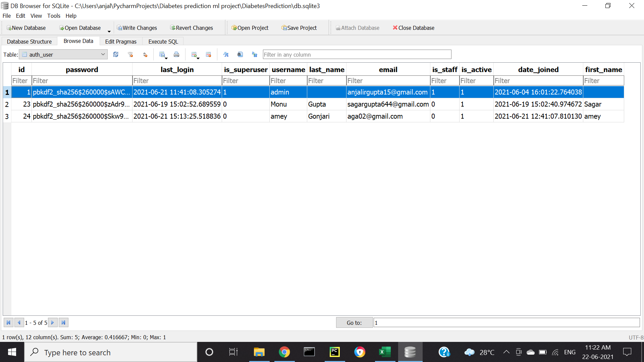Open Database using the toolbar icon
The width and height of the screenshot is (644, 362).
pyautogui.click(x=80, y=28)
